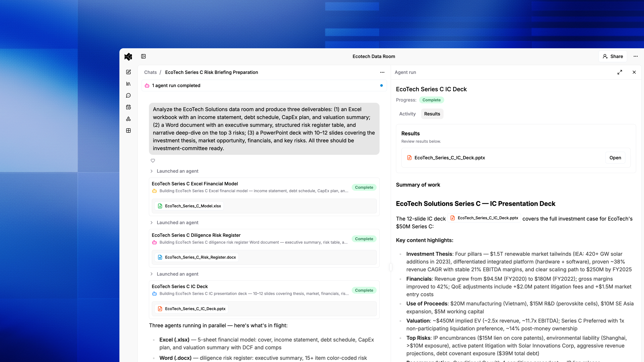Go to Chats breadcrumb link
644x362 pixels.
click(x=150, y=72)
